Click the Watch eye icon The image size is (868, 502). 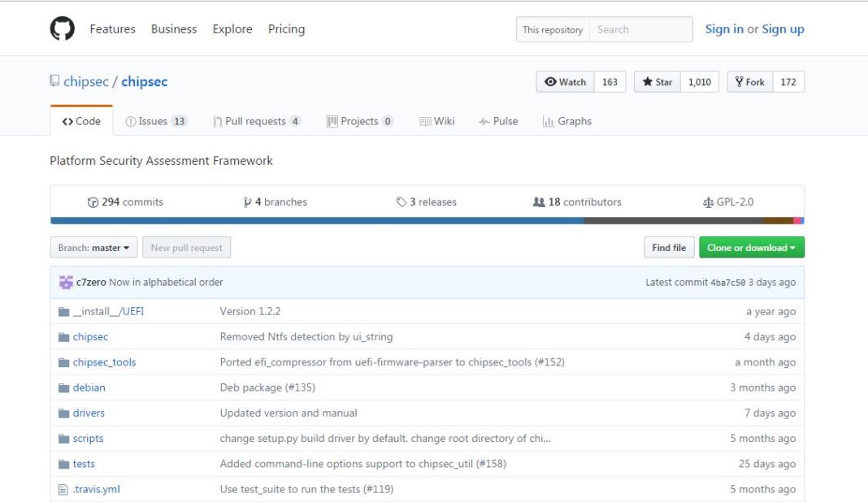(x=550, y=82)
